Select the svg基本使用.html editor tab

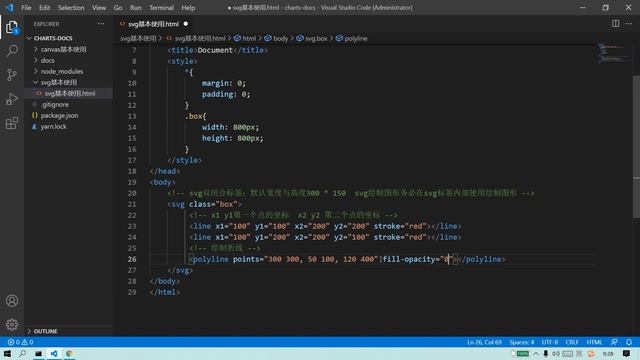click(153, 24)
